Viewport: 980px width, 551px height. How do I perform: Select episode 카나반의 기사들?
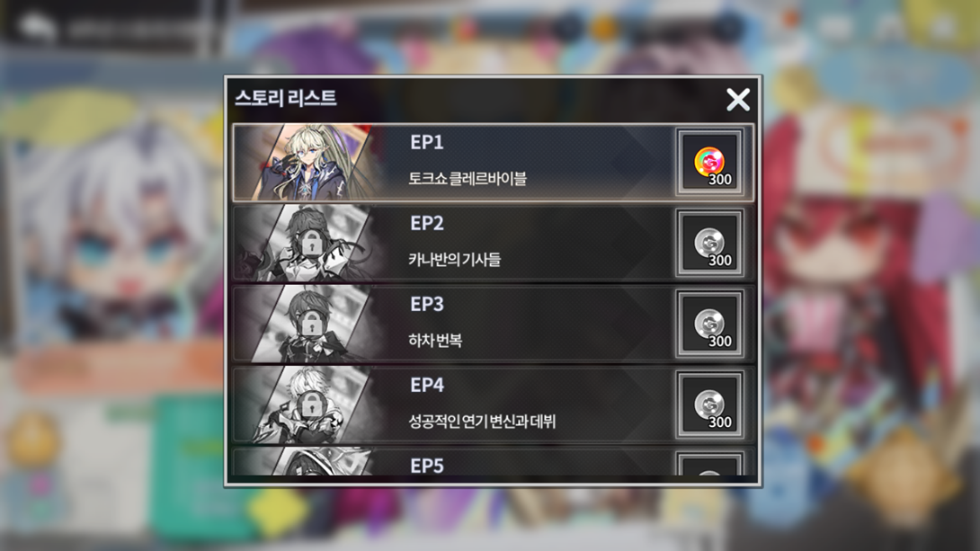(x=454, y=259)
